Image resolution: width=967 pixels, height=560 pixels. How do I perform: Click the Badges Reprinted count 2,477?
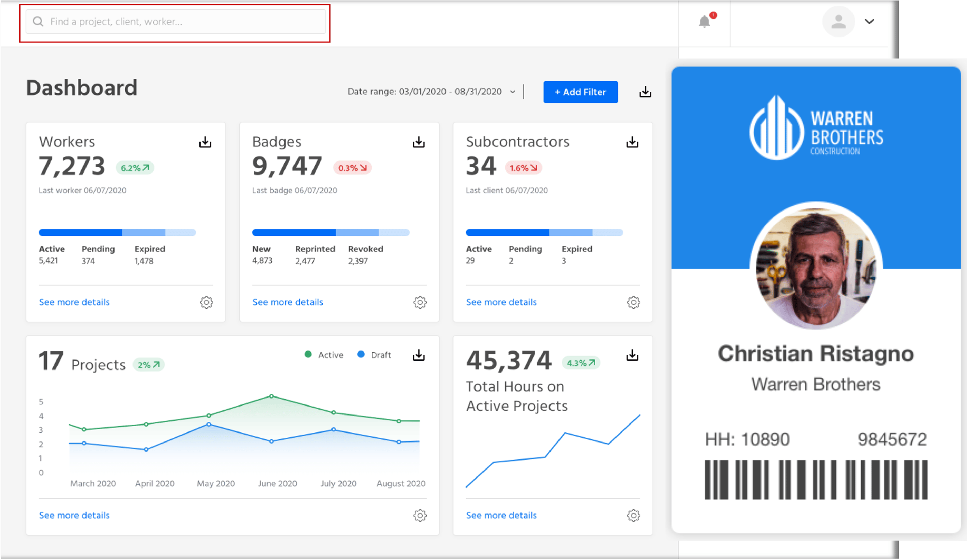(305, 261)
